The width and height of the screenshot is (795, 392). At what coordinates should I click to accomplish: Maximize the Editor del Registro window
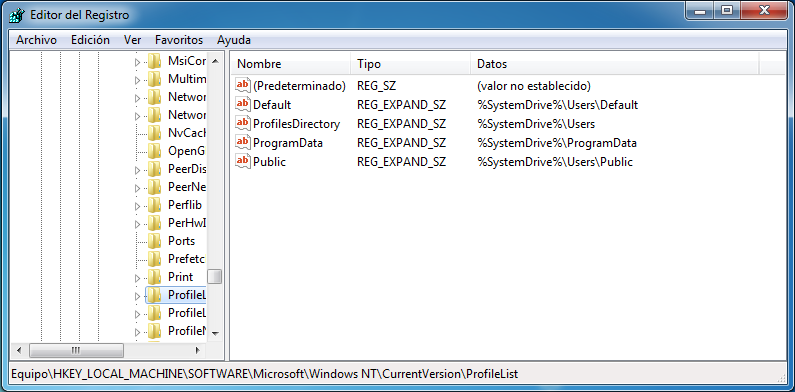tap(727, 10)
